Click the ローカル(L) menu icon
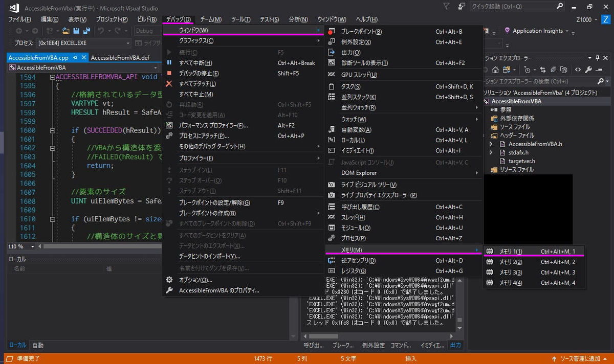Image resolution: width=614 pixels, height=364 pixels. pos(331,140)
